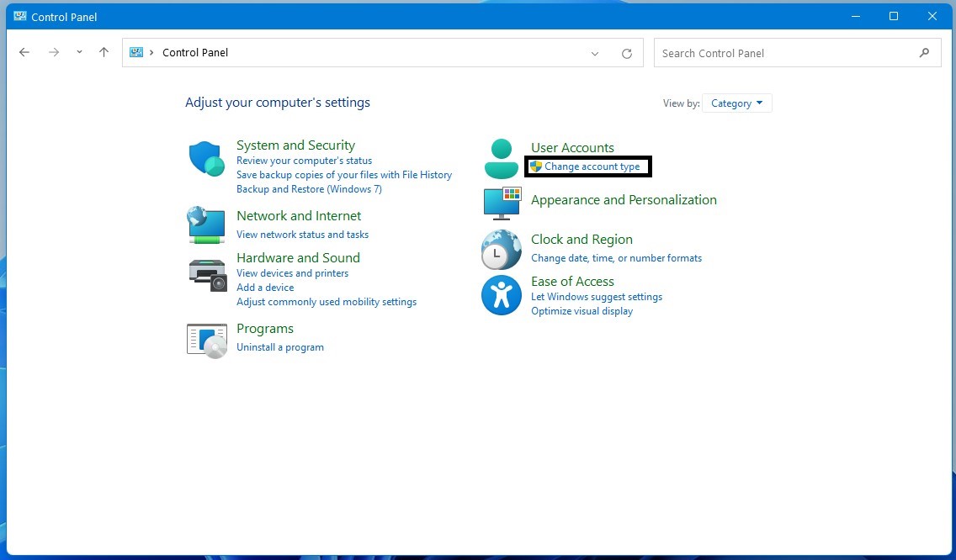
Task: Refresh the Control Panel view
Action: click(x=627, y=54)
